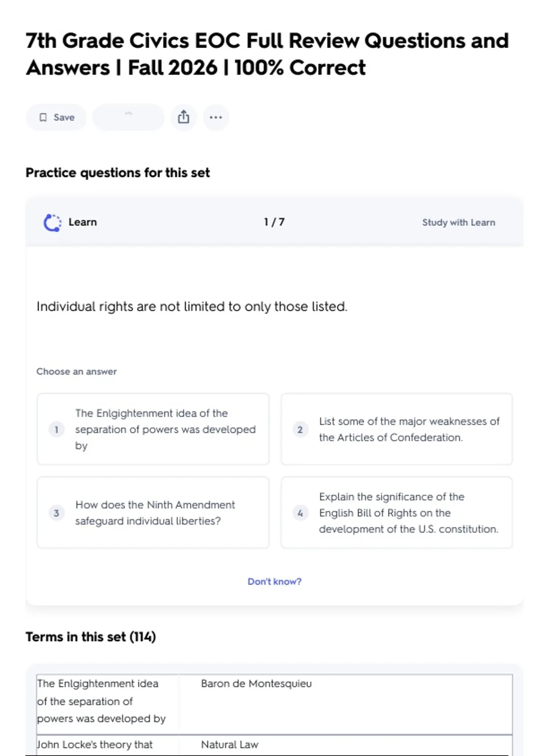534x756 pixels.
Task: Click the loading pill button beside Save
Action: click(128, 117)
